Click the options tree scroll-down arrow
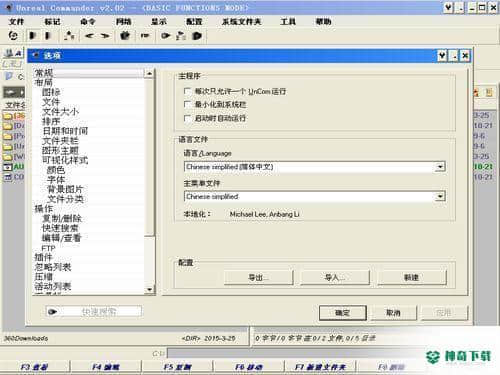The height and width of the screenshot is (375, 500). 149,289
